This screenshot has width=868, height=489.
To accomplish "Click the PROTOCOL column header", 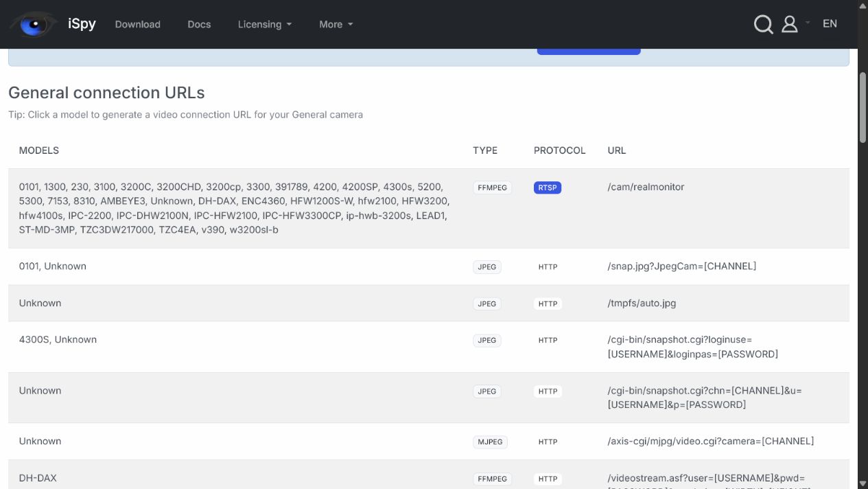I will [560, 150].
